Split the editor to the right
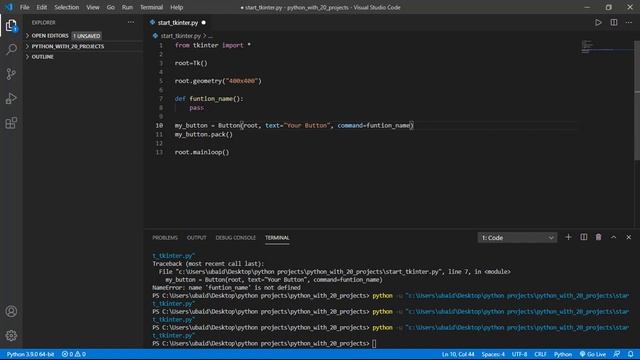The height and width of the screenshot is (360, 640). click(613, 22)
